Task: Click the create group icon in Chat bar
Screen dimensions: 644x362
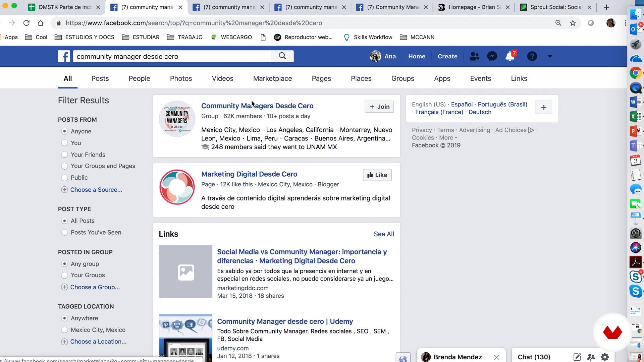Action: coord(591,357)
